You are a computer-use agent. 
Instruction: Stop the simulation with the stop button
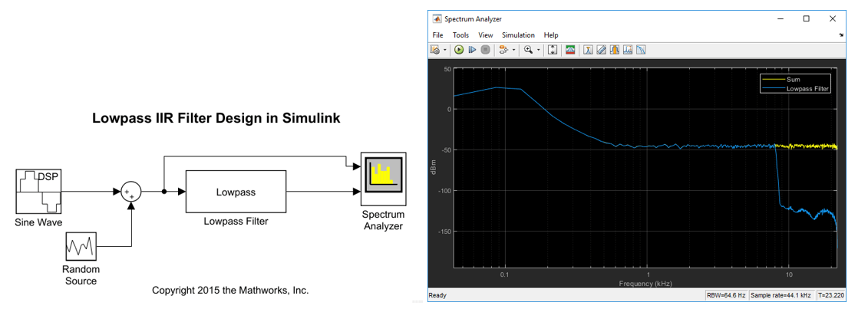click(x=485, y=50)
